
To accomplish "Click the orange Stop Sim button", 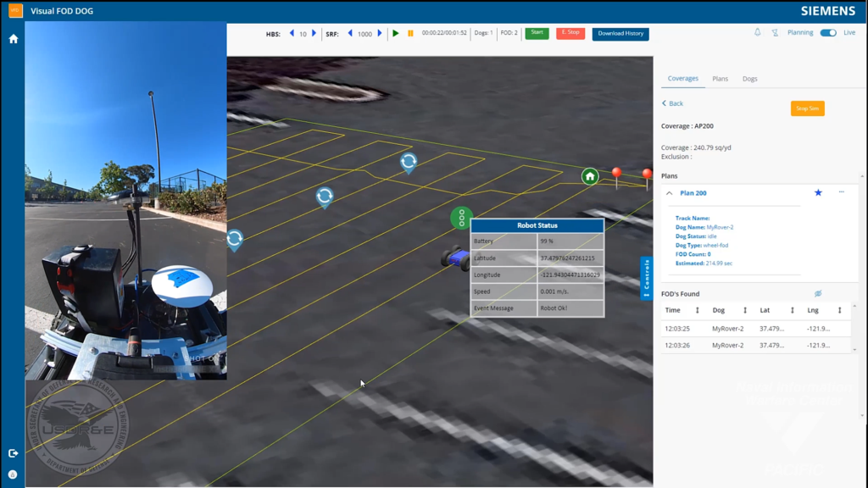I will 808,108.
